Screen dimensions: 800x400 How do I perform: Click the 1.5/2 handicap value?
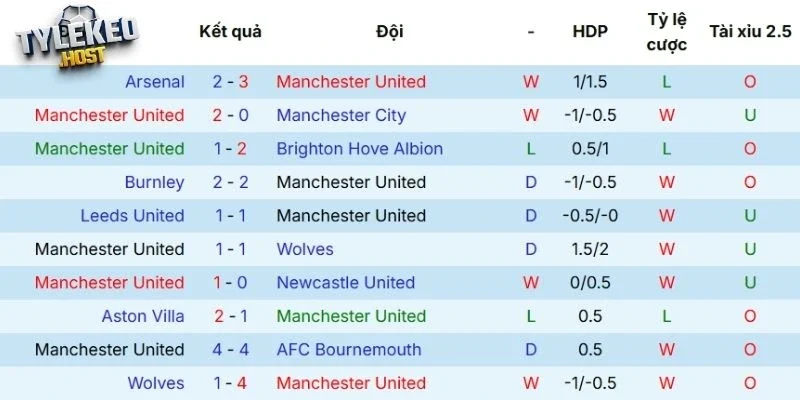point(590,249)
